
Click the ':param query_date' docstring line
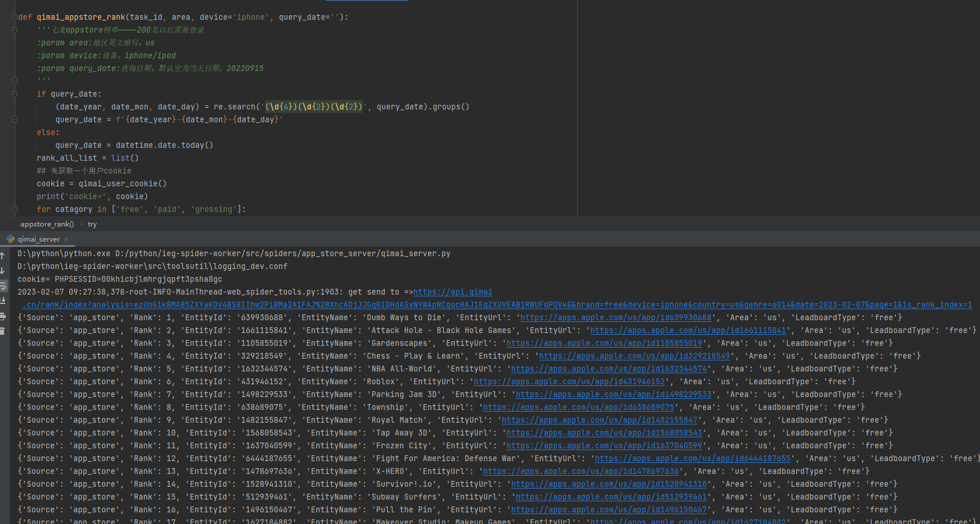(150, 68)
